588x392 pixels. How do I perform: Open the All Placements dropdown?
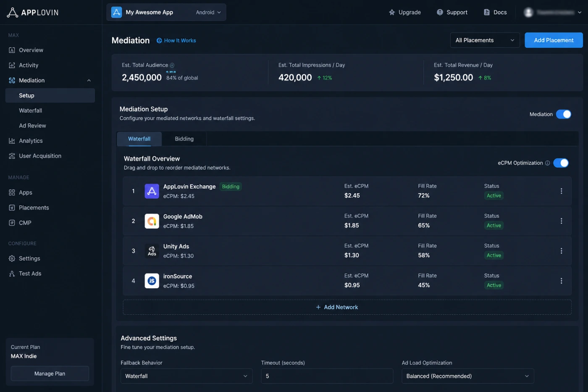coord(485,40)
